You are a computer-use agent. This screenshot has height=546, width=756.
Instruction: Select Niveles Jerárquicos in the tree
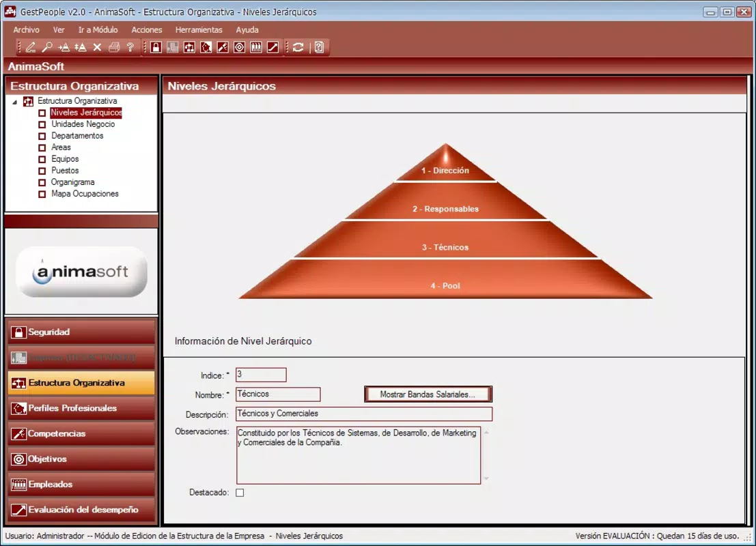pos(86,113)
